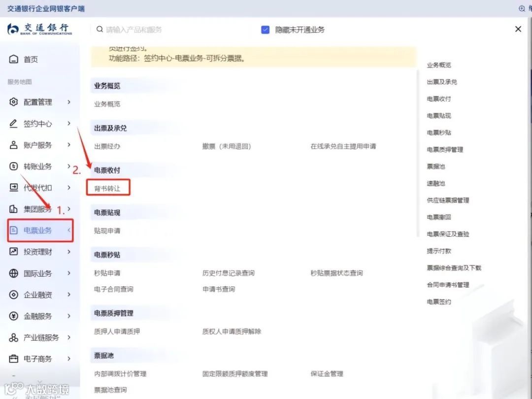
Task: Open 秒贴申请 link
Action: click(107, 273)
